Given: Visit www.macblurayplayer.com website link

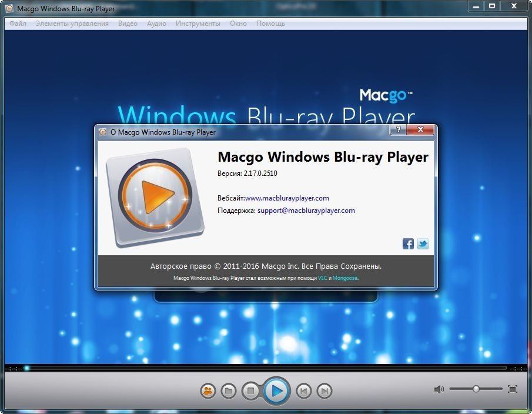Looking at the screenshot, I should click(x=287, y=198).
